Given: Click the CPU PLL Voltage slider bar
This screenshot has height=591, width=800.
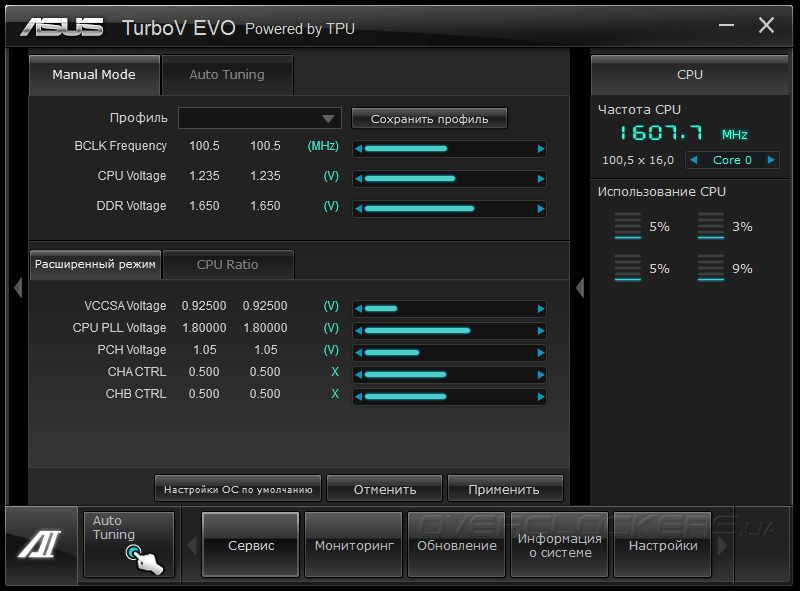Looking at the screenshot, I should coord(449,331).
